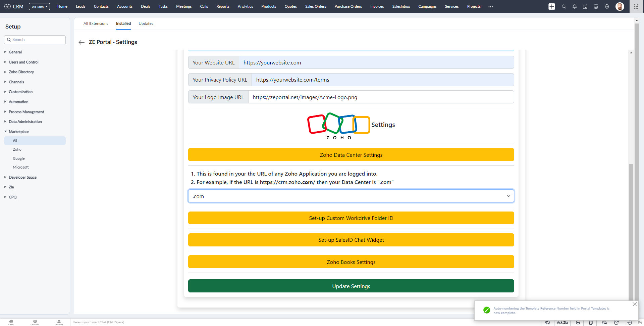Click the Setup search box

35,40
